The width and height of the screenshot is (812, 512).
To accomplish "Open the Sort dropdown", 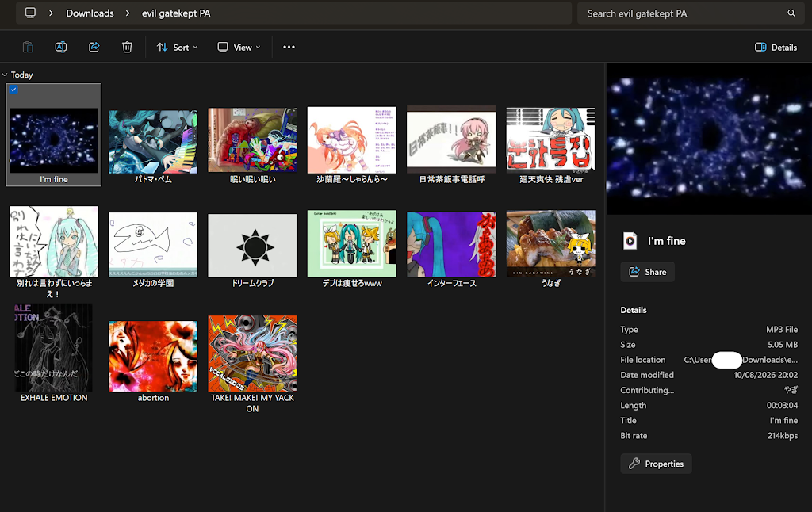I will (177, 47).
